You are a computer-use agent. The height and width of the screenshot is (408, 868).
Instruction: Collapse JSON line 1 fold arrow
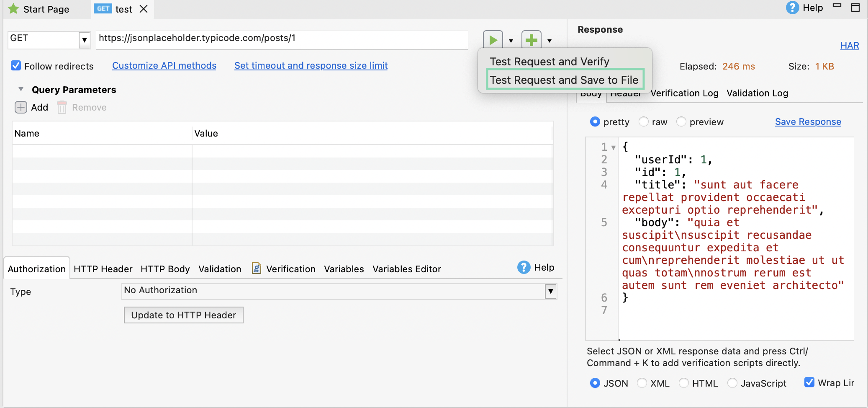(614, 147)
